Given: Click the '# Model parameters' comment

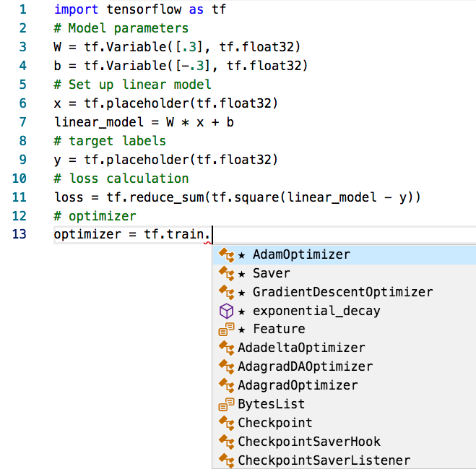Looking at the screenshot, I should point(121,28).
